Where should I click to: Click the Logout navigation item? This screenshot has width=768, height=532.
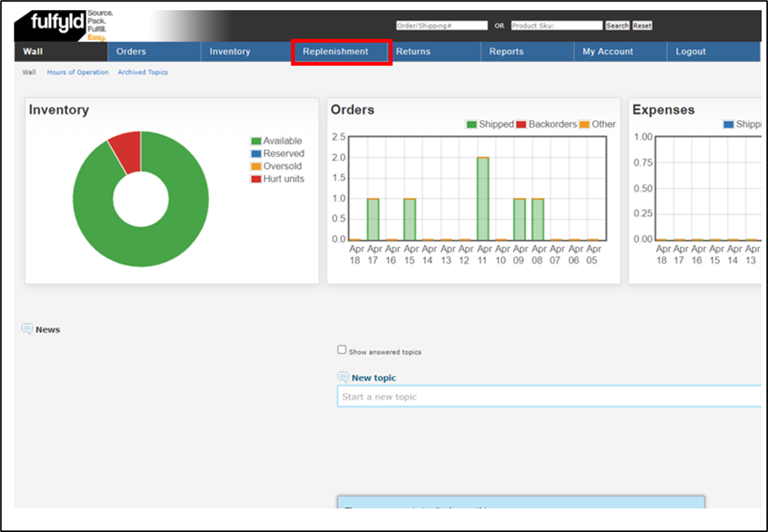pyautogui.click(x=691, y=51)
